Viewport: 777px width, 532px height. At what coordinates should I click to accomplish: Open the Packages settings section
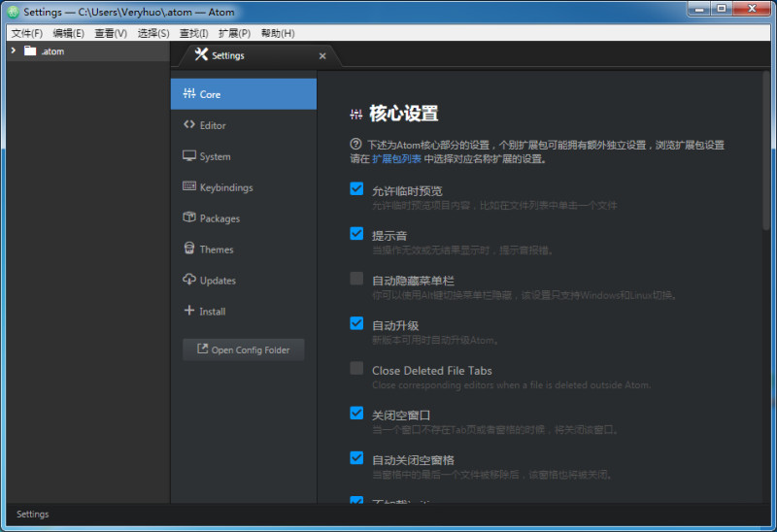pos(244,218)
